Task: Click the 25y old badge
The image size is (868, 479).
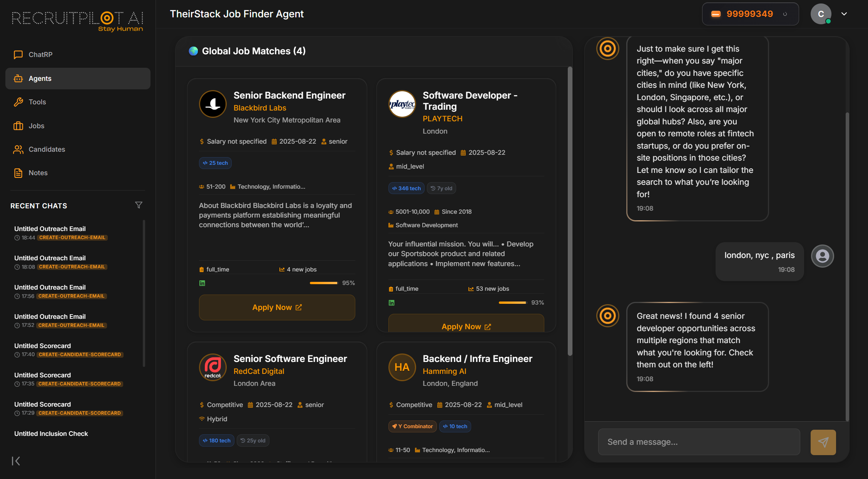Action: tap(253, 440)
